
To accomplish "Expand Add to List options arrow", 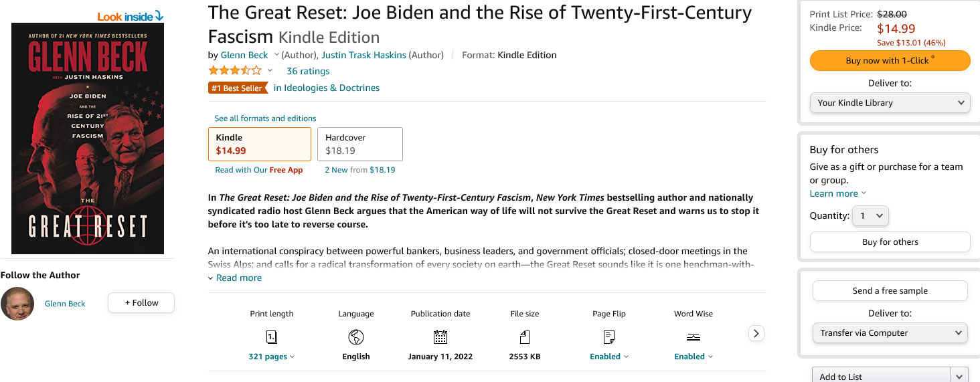I will (x=961, y=376).
